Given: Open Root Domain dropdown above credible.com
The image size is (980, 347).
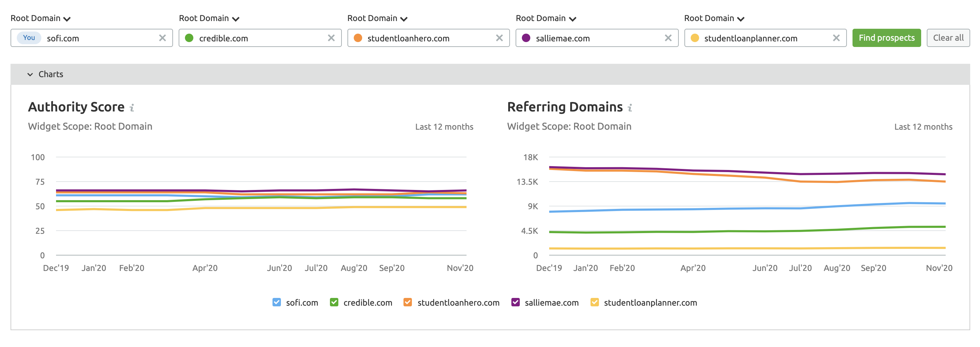Looking at the screenshot, I should 209,18.
